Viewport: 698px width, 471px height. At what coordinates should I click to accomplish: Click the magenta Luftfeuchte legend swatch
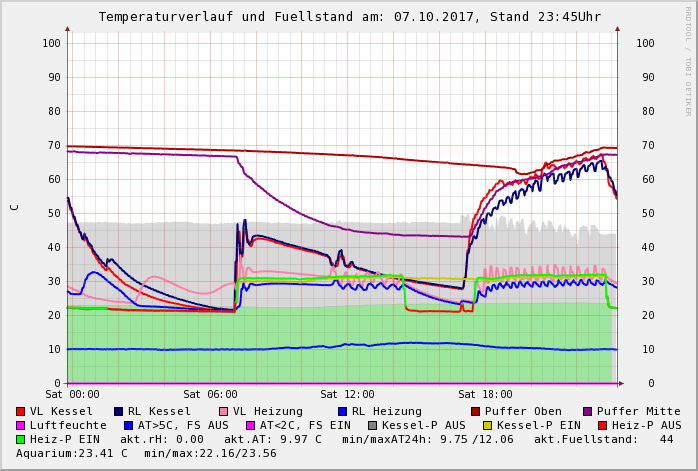click(21, 425)
